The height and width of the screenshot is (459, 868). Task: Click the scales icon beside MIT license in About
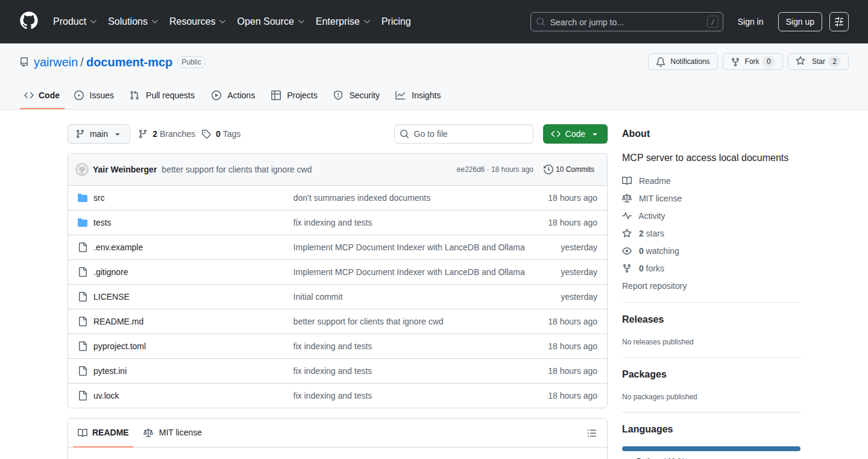click(627, 198)
